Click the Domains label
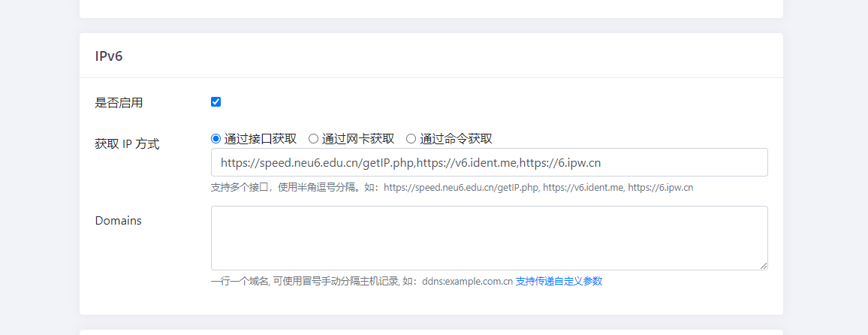The height and width of the screenshot is (335, 868). tap(119, 220)
